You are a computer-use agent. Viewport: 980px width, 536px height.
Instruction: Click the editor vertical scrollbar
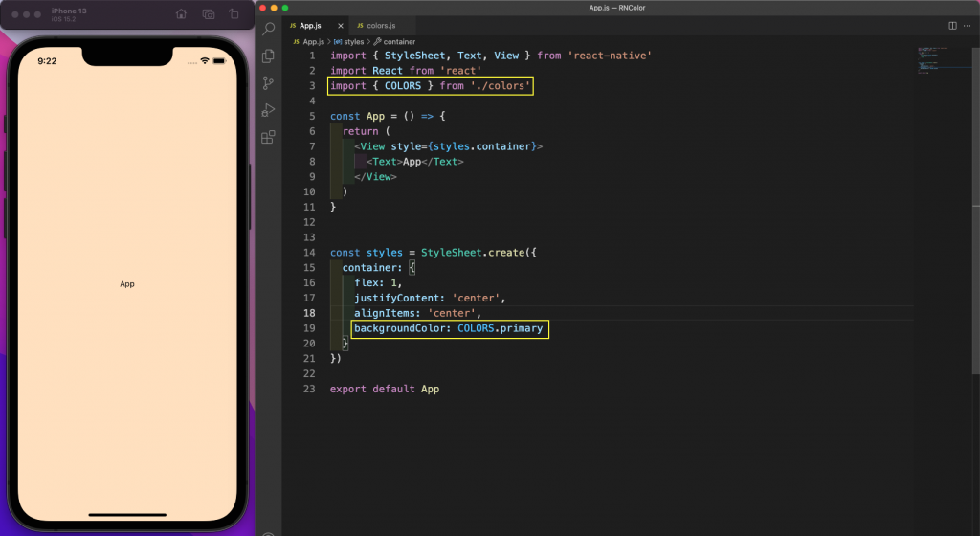tap(975, 212)
